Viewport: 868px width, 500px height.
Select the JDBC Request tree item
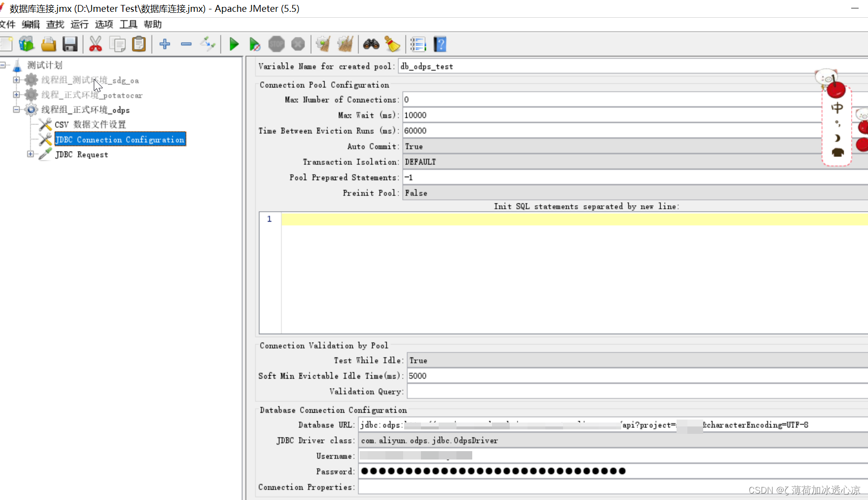81,154
